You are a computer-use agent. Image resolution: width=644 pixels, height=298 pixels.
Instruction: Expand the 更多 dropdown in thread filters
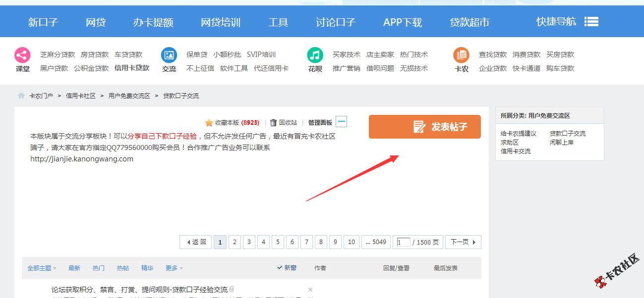tap(174, 268)
